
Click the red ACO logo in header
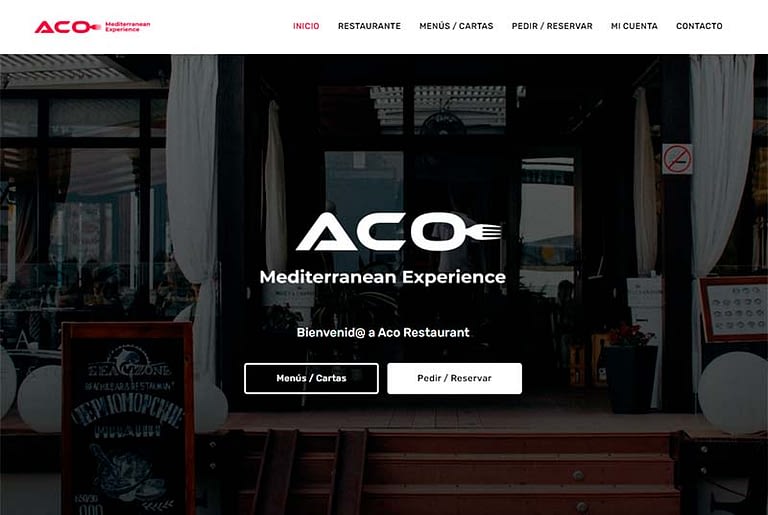coord(92,26)
